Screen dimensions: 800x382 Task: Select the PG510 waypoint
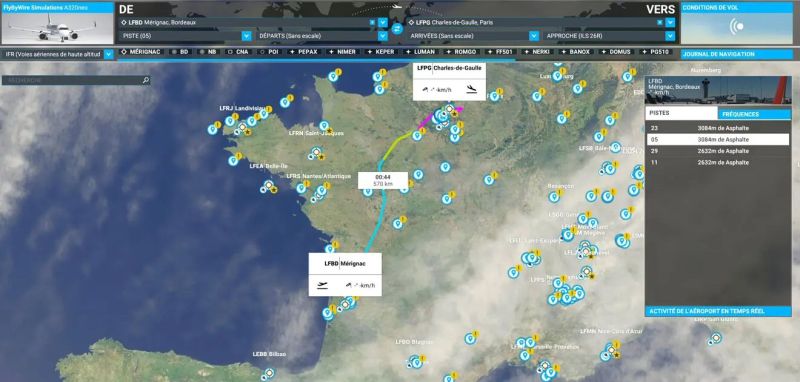click(x=655, y=52)
